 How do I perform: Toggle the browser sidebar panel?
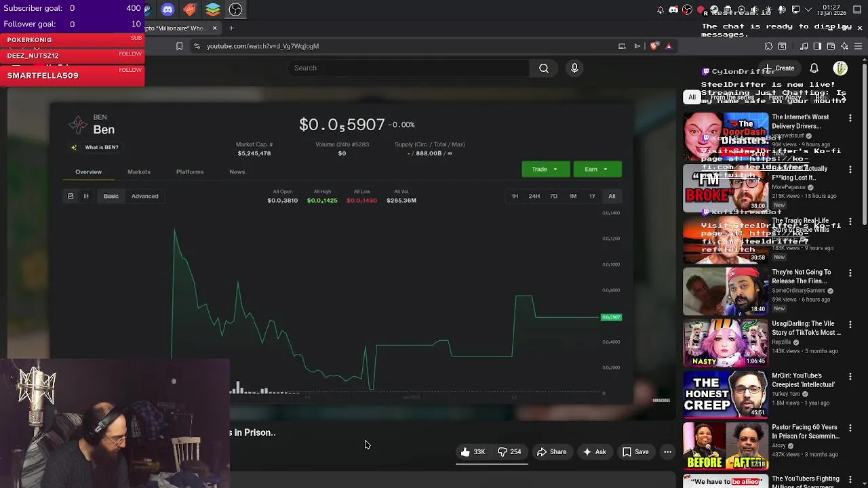(817, 46)
